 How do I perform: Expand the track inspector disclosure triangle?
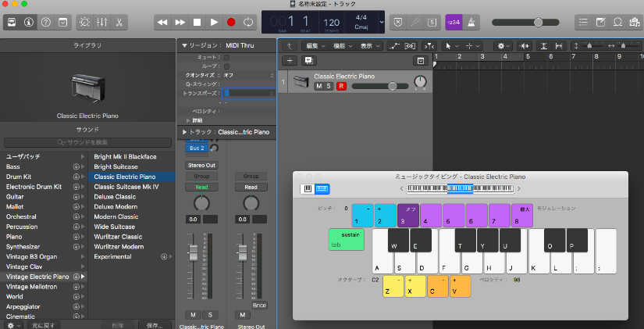pyautogui.click(x=184, y=132)
